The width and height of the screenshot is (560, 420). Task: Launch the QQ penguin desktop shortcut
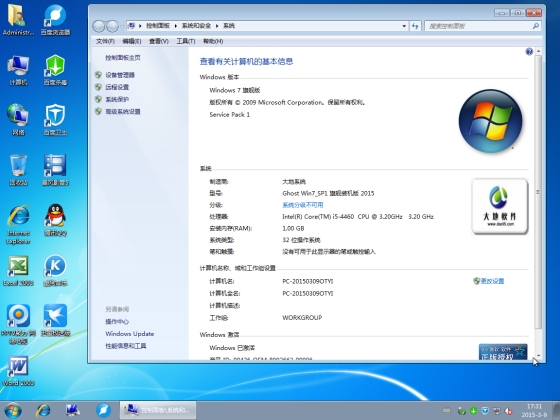tap(55, 220)
